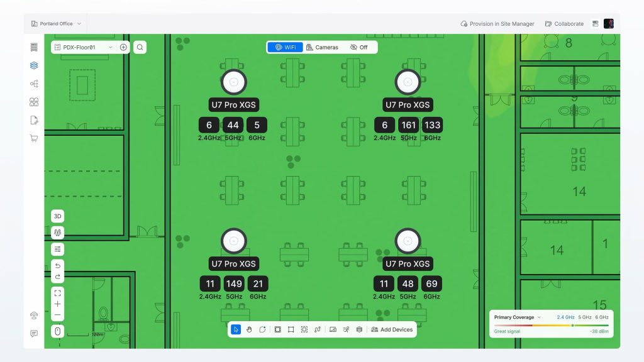This screenshot has width=644, height=362.
Task: Select the 5 GHz coverage band
Action: point(585,317)
